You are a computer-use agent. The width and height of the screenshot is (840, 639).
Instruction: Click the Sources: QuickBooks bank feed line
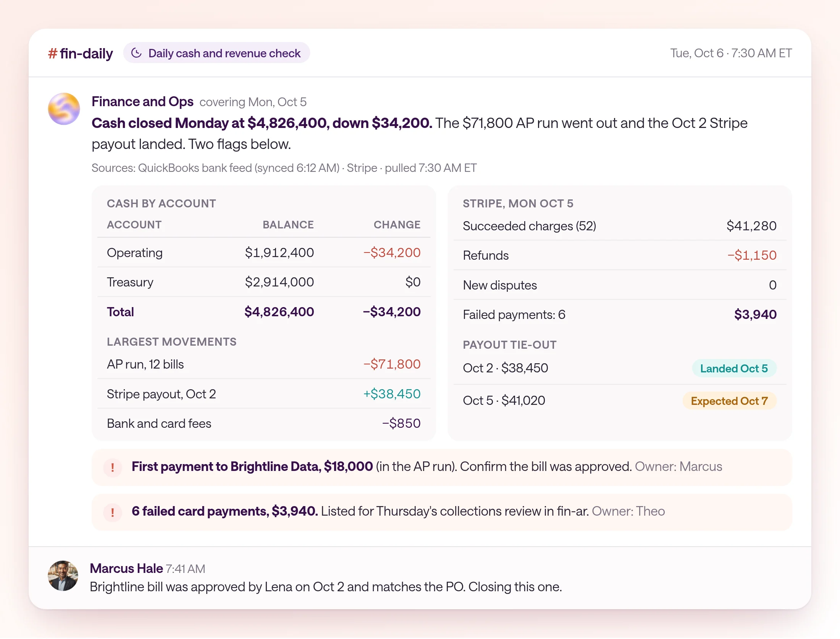point(284,168)
